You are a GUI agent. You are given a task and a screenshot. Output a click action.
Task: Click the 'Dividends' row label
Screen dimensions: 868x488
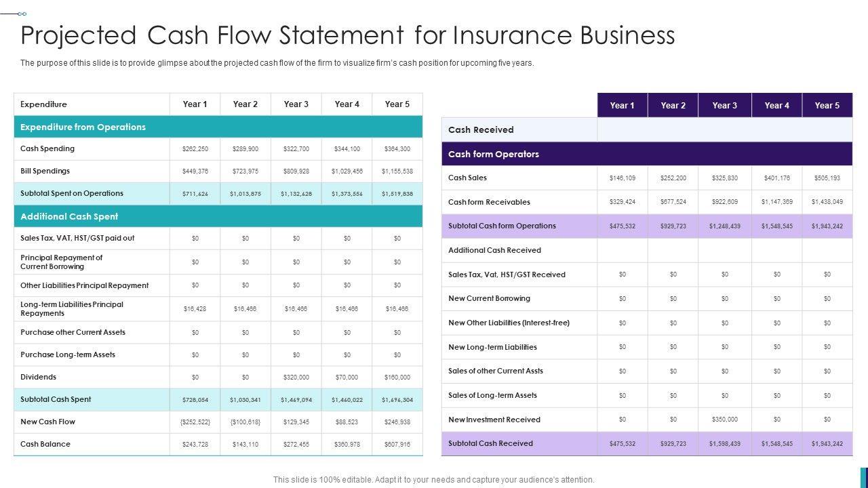[38, 378]
